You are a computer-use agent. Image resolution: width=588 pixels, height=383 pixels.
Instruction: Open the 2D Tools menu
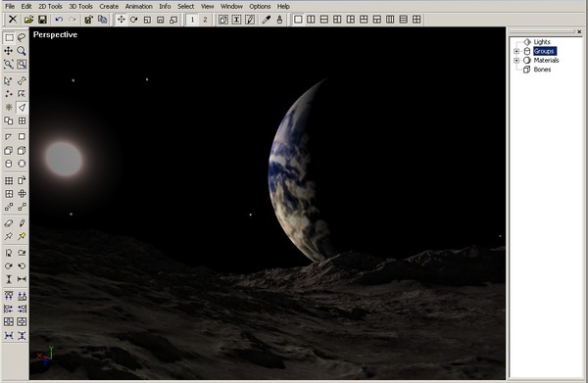tap(50, 7)
